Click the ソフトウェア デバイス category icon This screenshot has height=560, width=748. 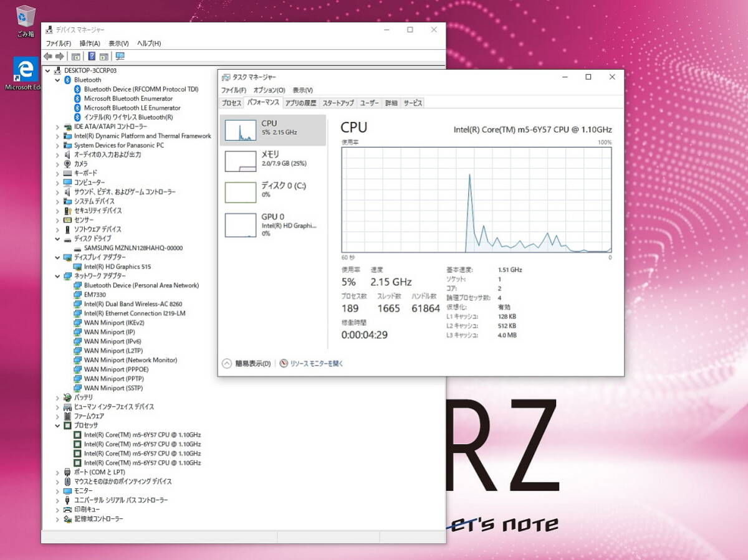(x=68, y=229)
